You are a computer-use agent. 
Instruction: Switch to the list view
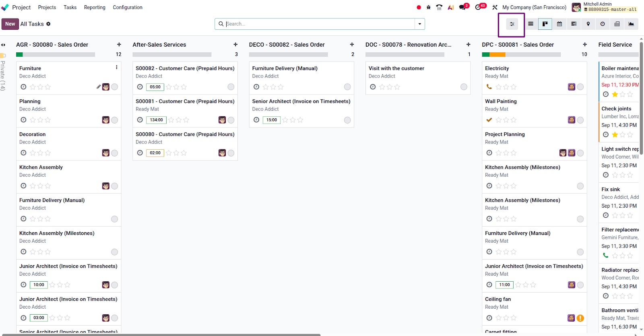tap(530, 24)
